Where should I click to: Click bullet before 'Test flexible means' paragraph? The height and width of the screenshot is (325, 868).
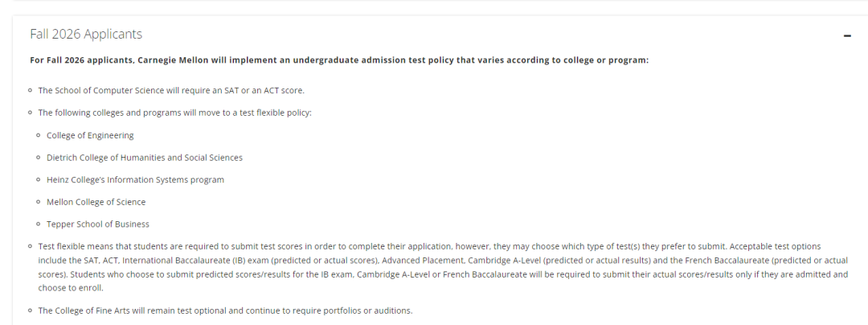coord(30,246)
